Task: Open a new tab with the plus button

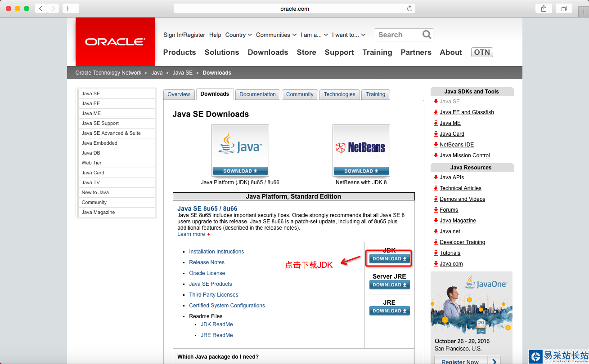Action: point(584,12)
